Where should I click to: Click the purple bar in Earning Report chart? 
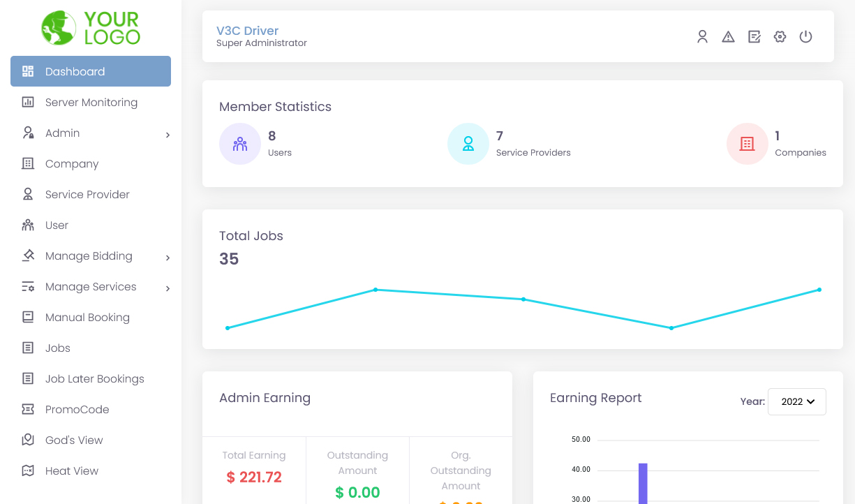(x=642, y=482)
